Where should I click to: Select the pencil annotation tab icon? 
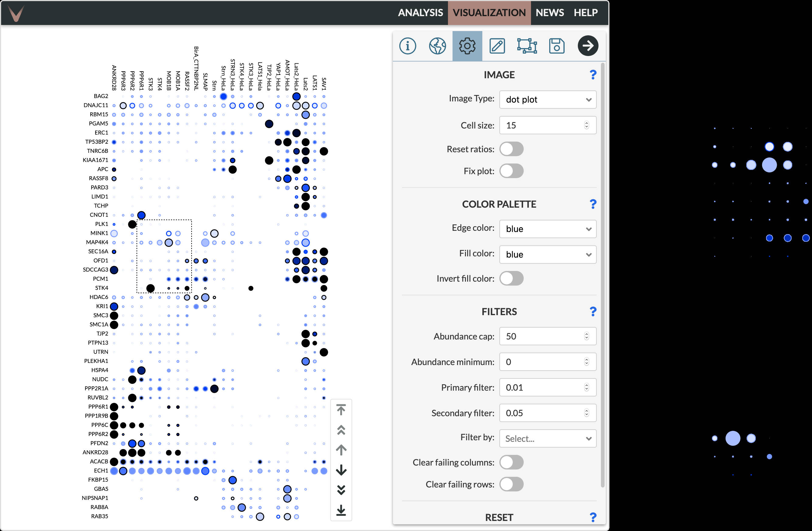point(497,46)
